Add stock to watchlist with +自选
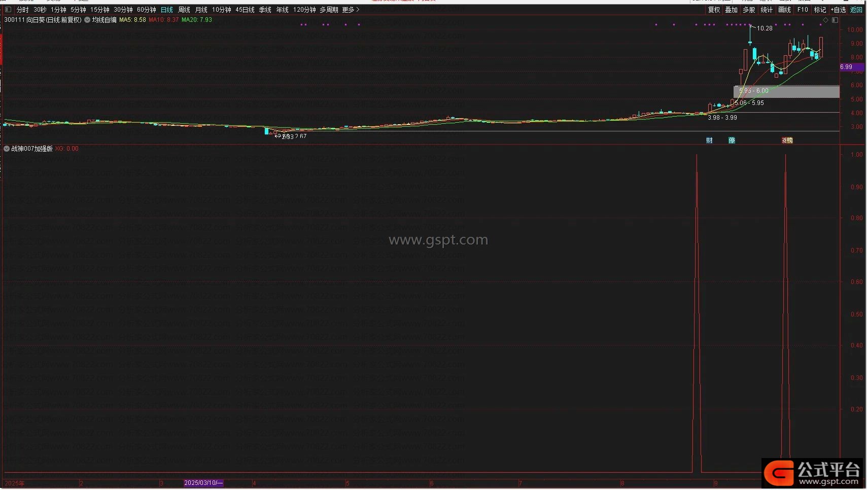 (x=839, y=10)
